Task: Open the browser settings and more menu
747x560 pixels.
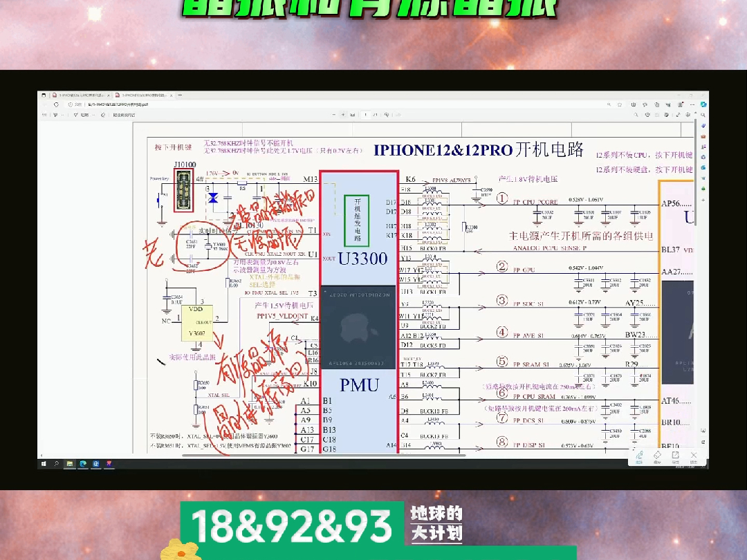Action: 692,104
